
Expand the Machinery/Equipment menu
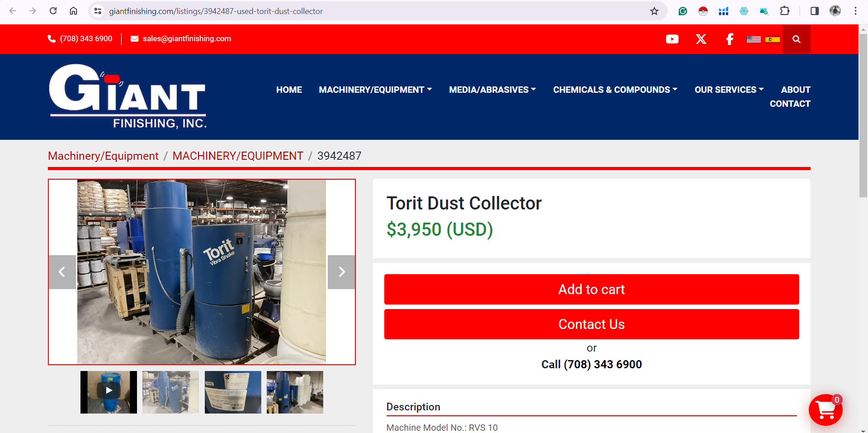click(375, 90)
